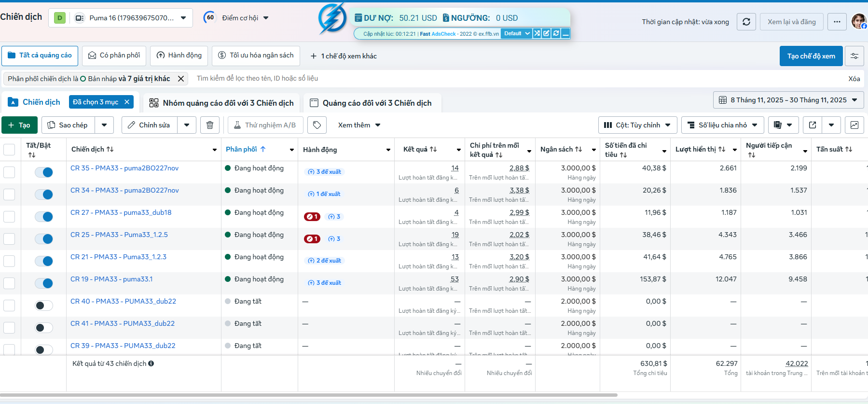This screenshot has height=404, width=868.
Task: Open campaign link 'CR 35 - PMA33 - puma2BO227nov'
Action: click(x=124, y=168)
